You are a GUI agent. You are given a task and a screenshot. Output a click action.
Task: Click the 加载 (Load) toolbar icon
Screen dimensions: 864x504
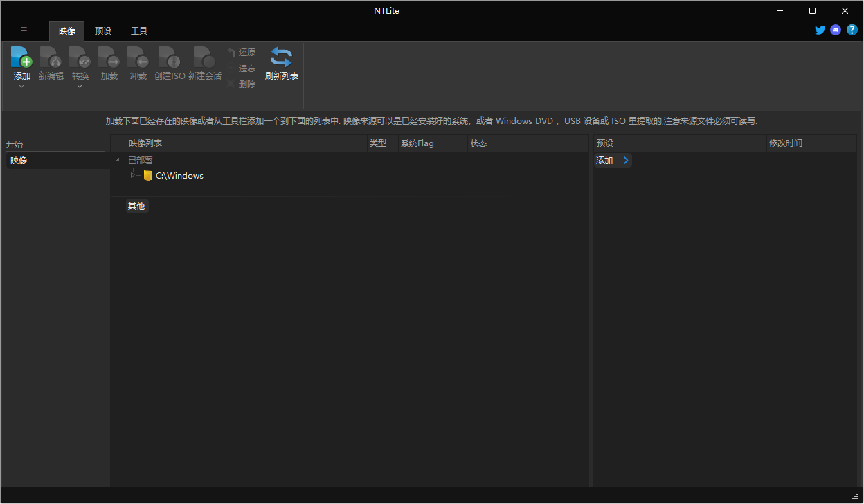109,62
